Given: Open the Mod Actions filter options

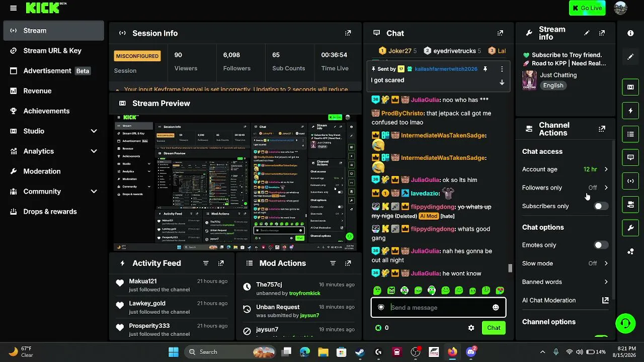Looking at the screenshot, I should point(333,263).
